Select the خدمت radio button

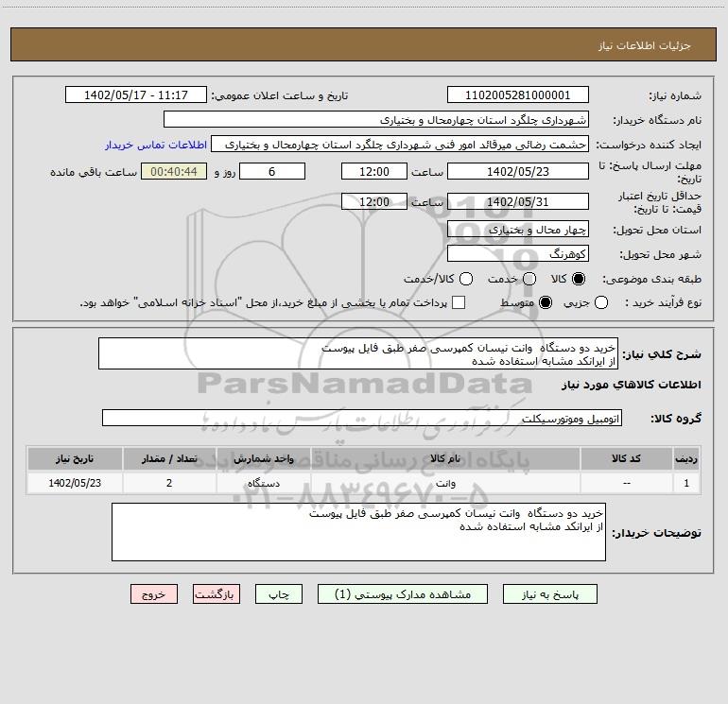click(529, 279)
